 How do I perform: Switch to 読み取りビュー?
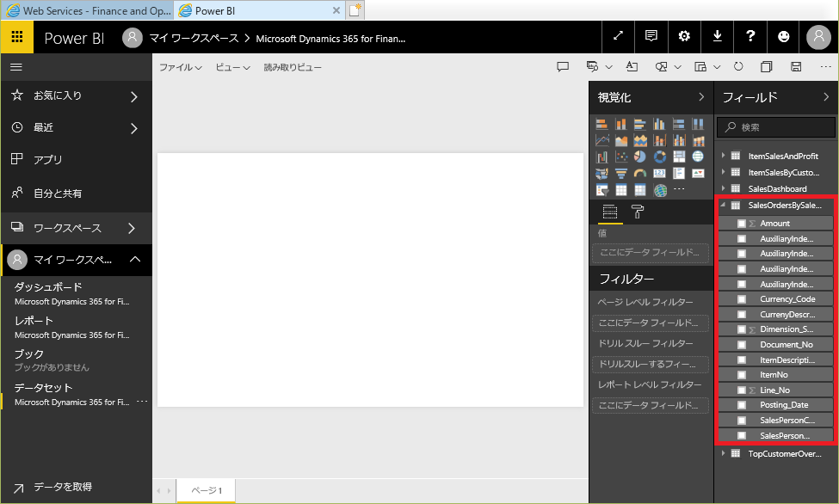click(x=293, y=67)
